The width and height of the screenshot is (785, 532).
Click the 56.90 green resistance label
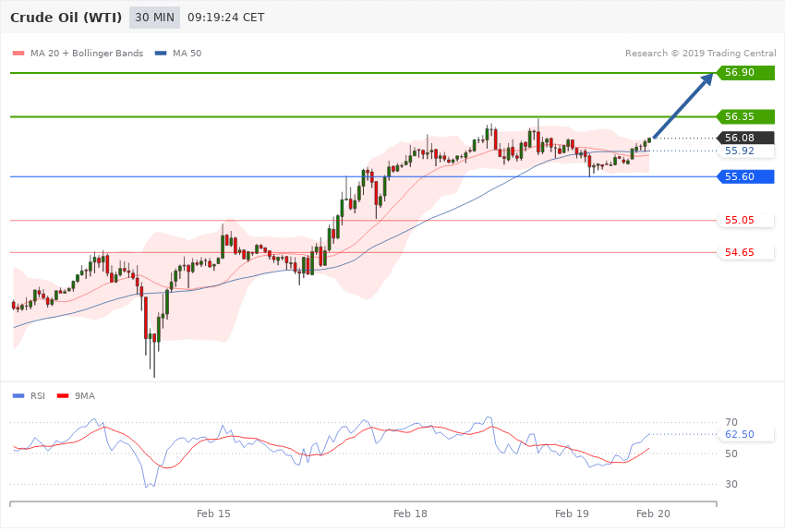(746, 73)
